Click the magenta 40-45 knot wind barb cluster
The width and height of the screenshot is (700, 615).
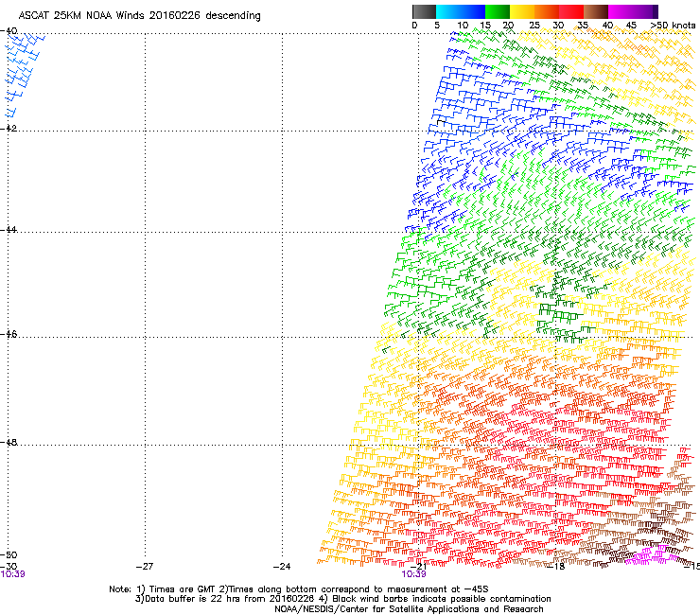[652, 555]
